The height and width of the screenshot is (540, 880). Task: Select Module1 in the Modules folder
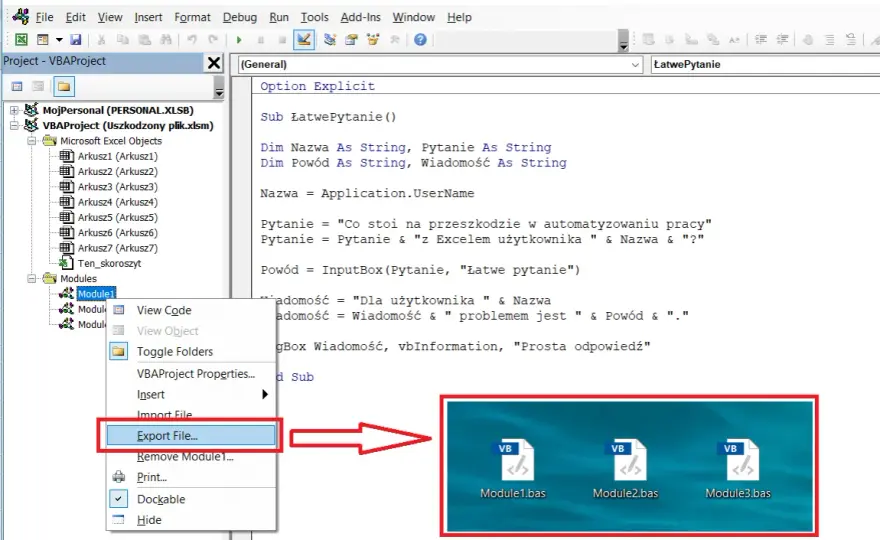pyautogui.click(x=96, y=294)
